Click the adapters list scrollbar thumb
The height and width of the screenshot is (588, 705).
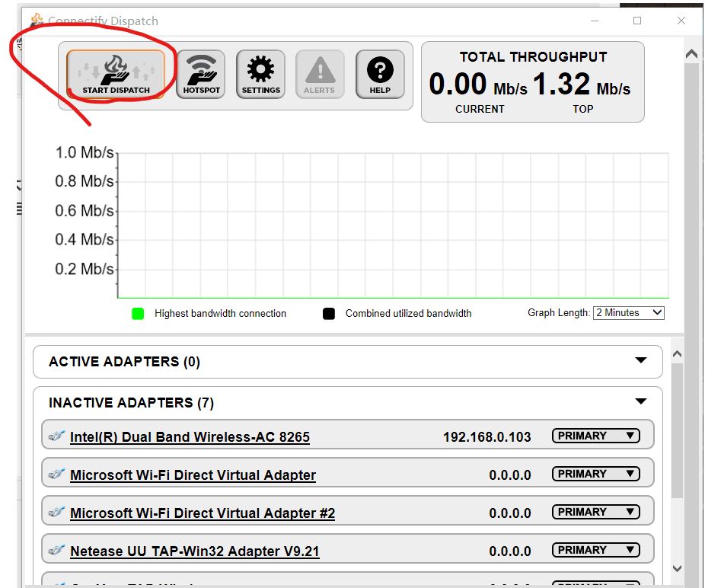(677, 430)
